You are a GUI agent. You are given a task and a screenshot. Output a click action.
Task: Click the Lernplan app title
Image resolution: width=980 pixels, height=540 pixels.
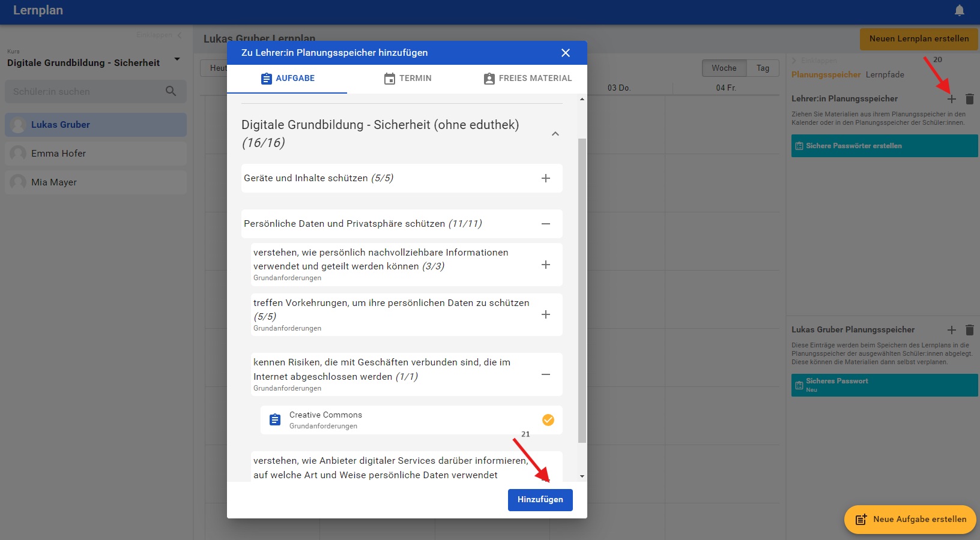coord(38,10)
